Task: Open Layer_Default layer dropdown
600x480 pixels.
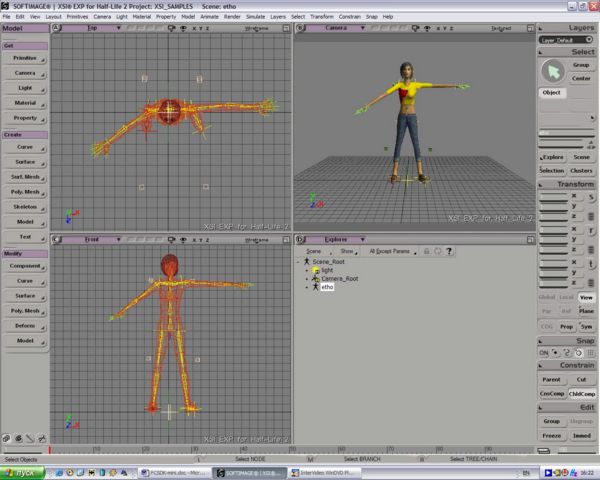Action: (x=566, y=40)
